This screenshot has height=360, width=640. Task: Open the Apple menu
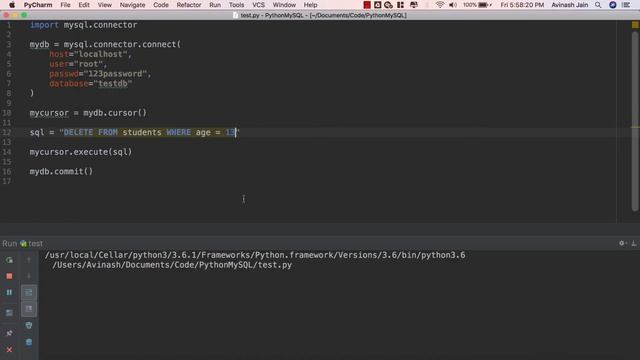pos(12,5)
